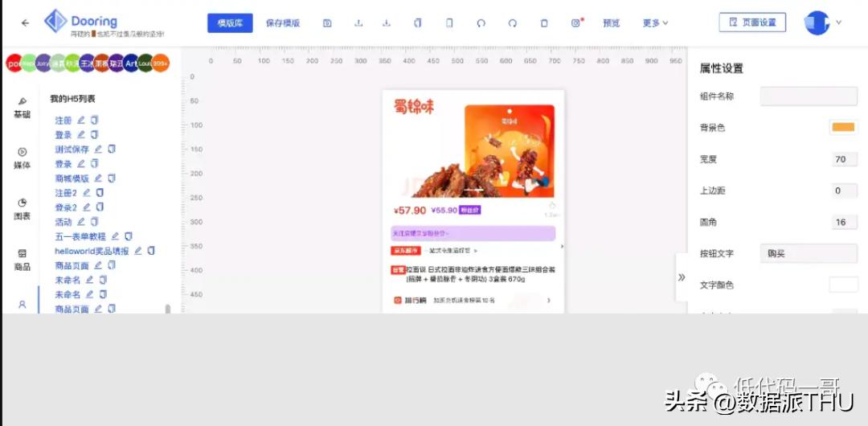Copy the helloworld奖品填报 entry
The width and height of the screenshot is (868, 426).
coord(151,251)
